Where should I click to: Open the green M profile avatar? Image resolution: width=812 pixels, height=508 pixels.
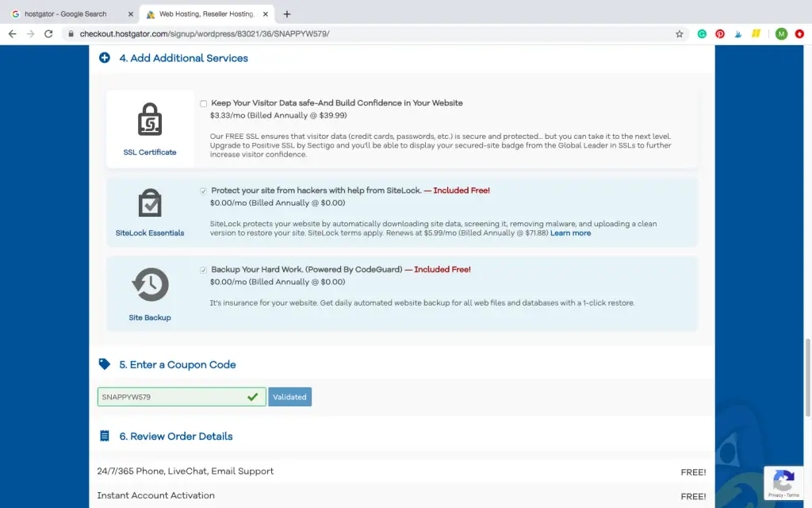point(781,33)
